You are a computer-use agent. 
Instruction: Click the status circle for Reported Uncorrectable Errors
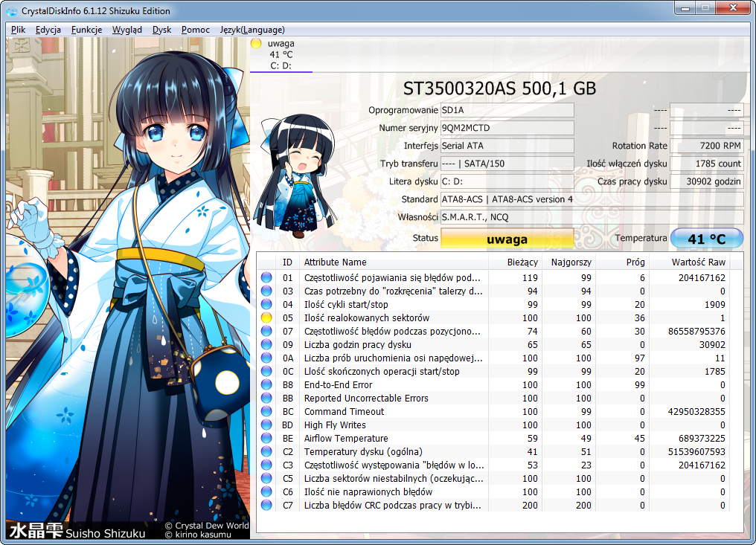tap(266, 398)
